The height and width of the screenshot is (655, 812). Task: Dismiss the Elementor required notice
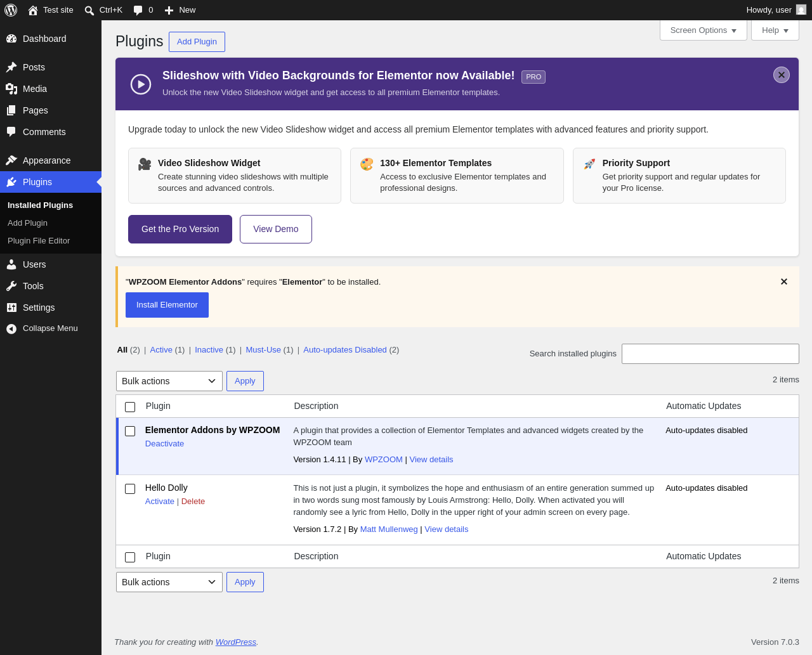pos(784,282)
